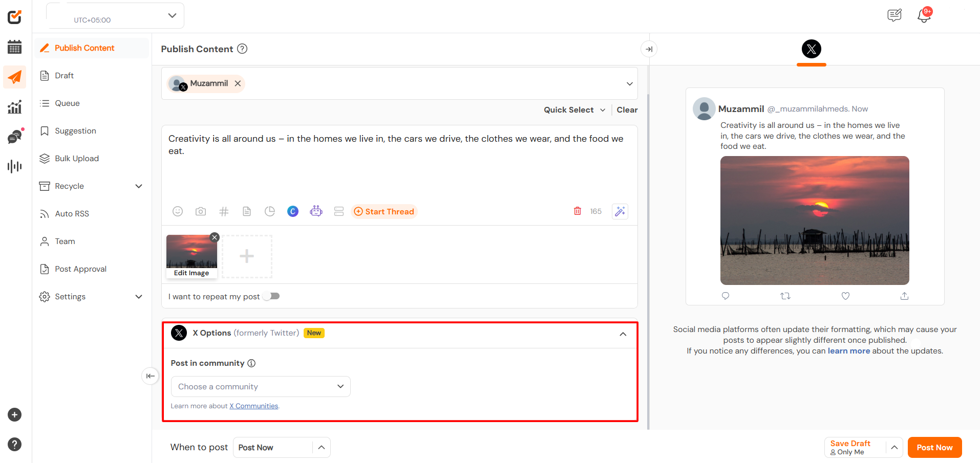Viewport: 980px width, 463px height.
Task: Click the Start Thread button
Action: (x=384, y=211)
